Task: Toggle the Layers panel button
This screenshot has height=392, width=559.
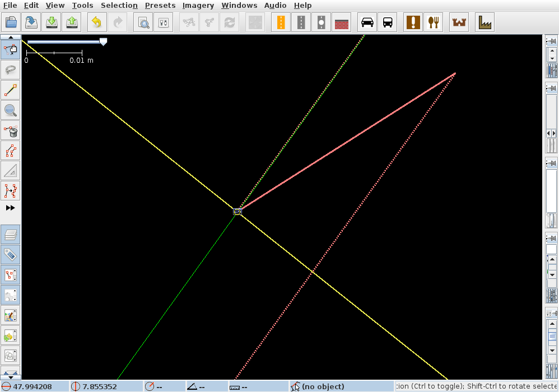Action: point(11,235)
